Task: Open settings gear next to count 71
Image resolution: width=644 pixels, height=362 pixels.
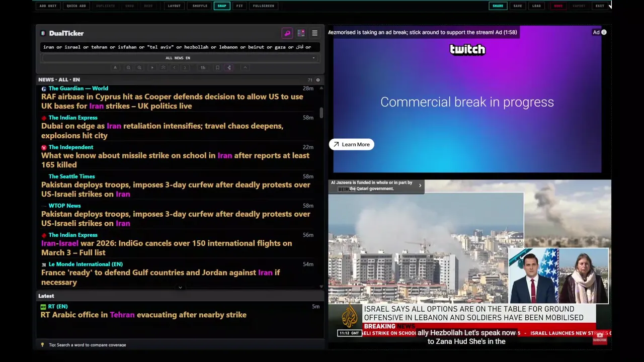Action: click(317, 80)
